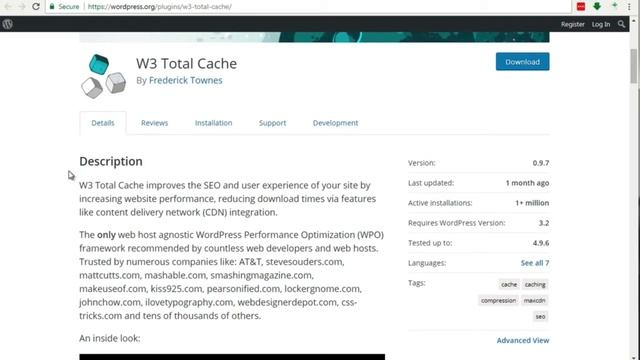Open author link Frederick Townes
The image size is (640, 360).
coord(186,80)
